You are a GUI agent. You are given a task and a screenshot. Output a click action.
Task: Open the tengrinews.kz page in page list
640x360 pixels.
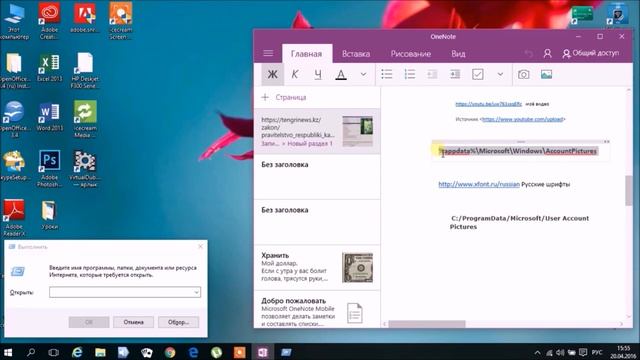click(x=317, y=131)
